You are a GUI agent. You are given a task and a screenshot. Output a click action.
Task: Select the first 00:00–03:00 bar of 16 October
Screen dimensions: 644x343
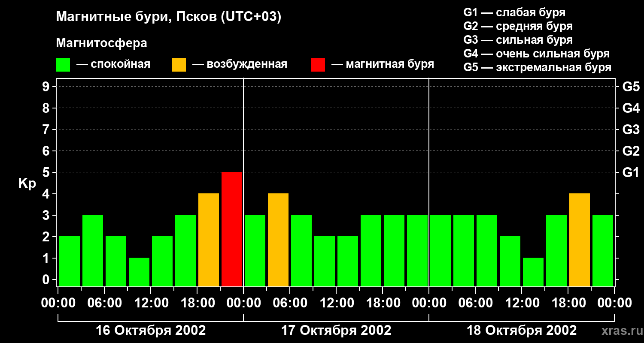click(x=70, y=262)
